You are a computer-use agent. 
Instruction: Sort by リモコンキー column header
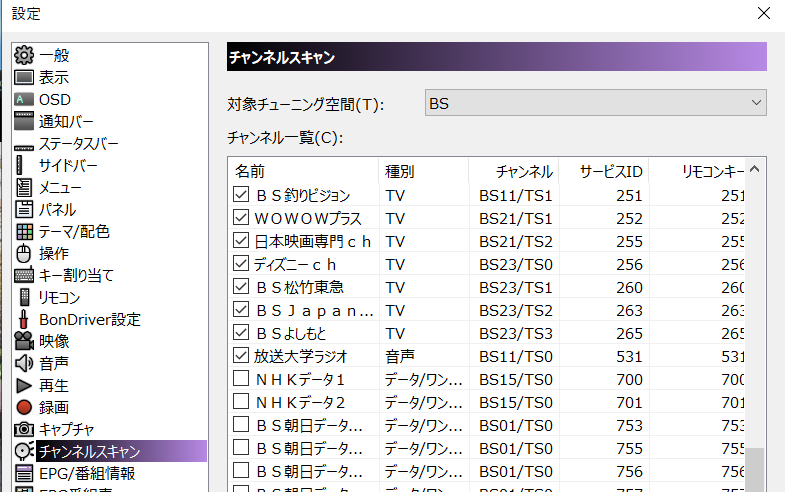pos(697,171)
